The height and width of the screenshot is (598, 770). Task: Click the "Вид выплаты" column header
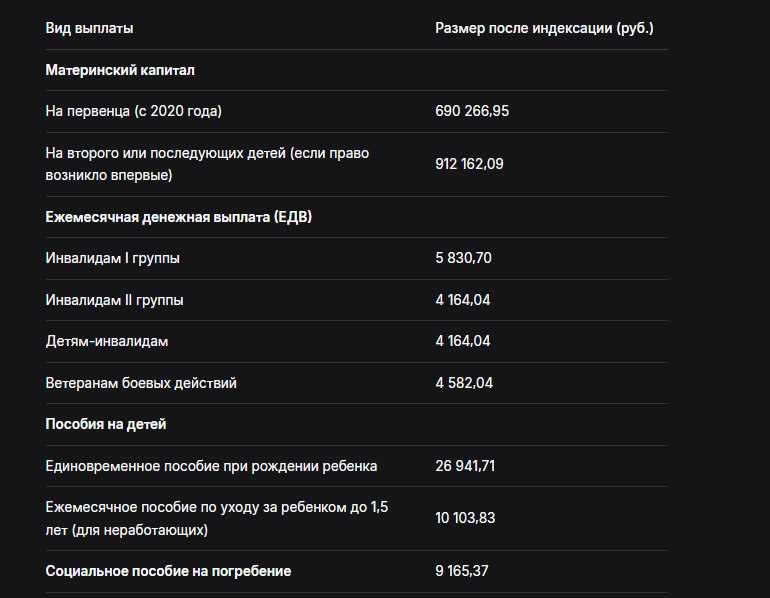pos(89,28)
